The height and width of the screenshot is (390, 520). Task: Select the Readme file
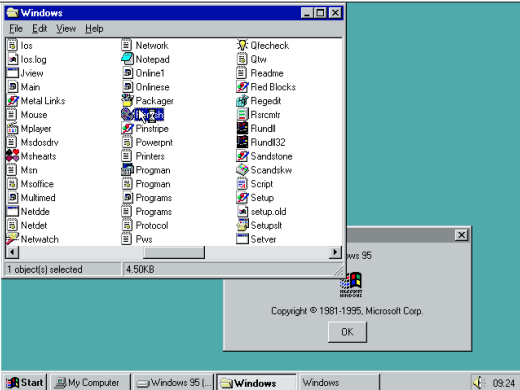260,73
